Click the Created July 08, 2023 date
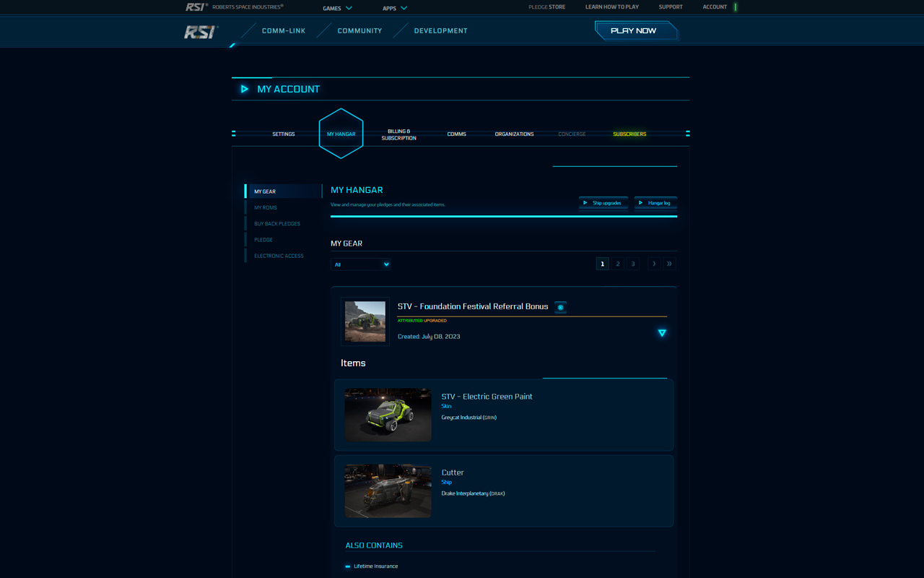This screenshot has height=578, width=924. coord(429,337)
